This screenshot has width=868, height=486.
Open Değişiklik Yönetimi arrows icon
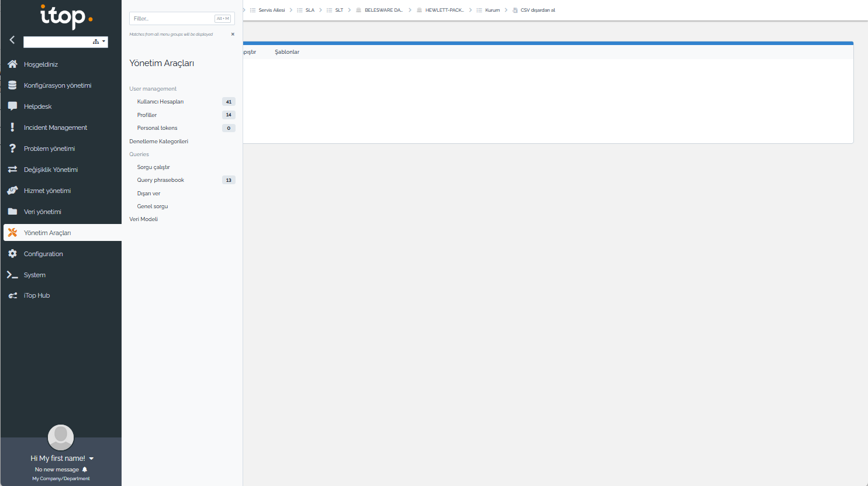12,169
